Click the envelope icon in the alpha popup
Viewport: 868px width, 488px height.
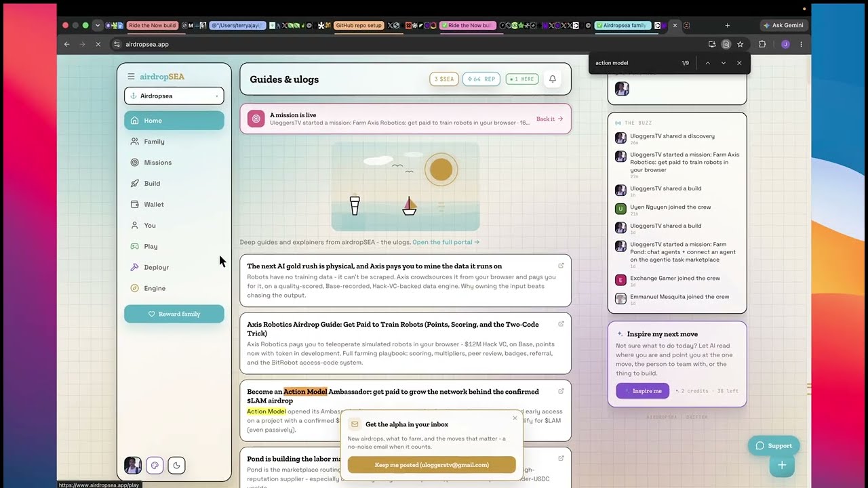pos(355,424)
